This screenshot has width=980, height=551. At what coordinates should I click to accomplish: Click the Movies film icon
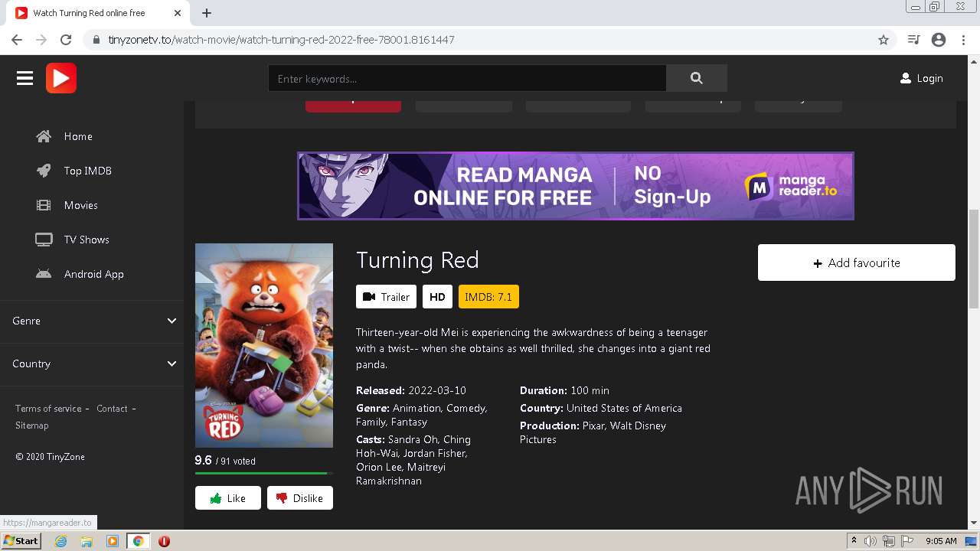click(44, 205)
